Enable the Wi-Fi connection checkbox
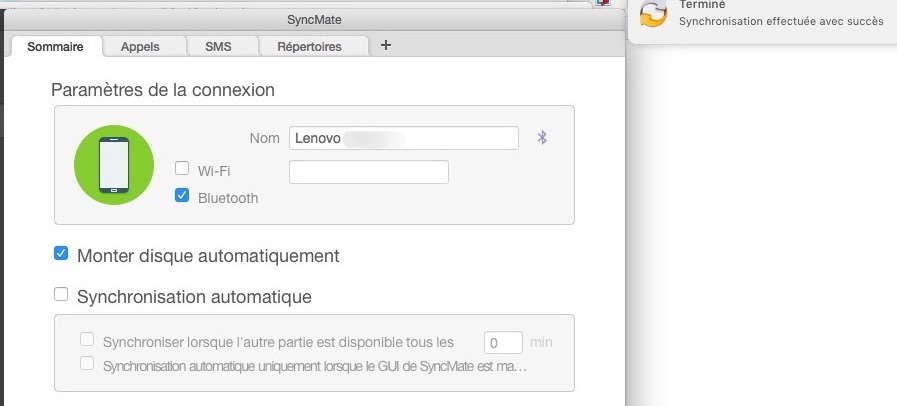Image resolution: width=897 pixels, height=406 pixels. 182,169
